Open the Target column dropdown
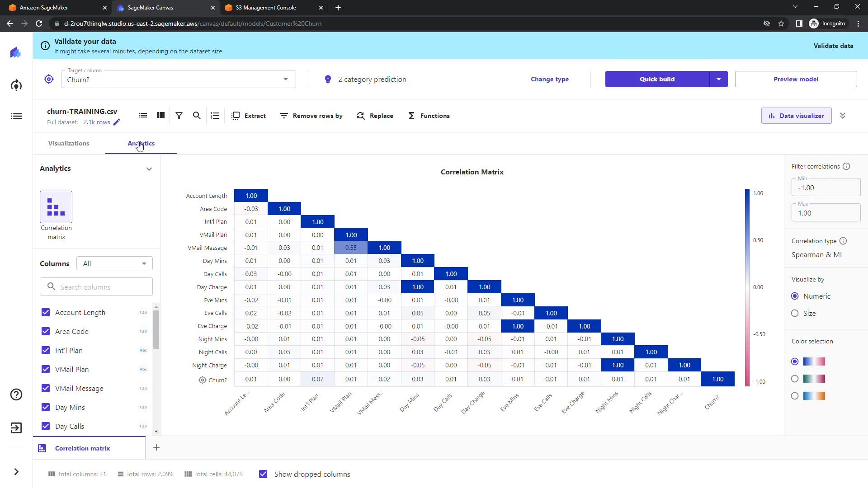This screenshot has width=868, height=488. 285,80
